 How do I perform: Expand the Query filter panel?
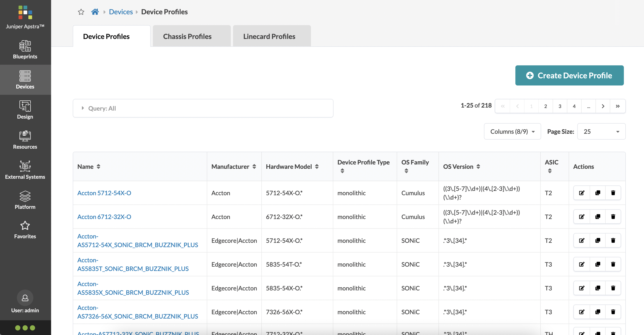tap(83, 108)
